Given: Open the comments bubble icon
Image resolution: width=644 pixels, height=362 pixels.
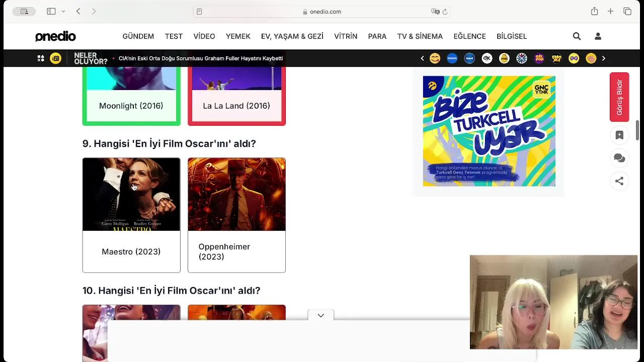Looking at the screenshot, I should coord(619,158).
